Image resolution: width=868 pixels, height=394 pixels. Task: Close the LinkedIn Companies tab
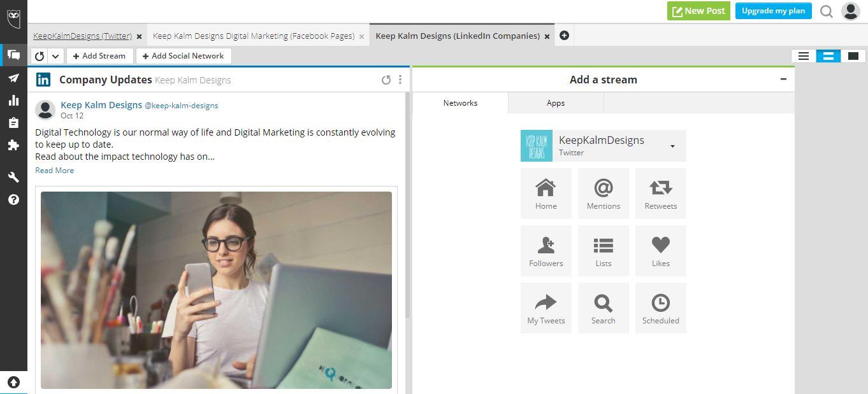pyautogui.click(x=547, y=36)
